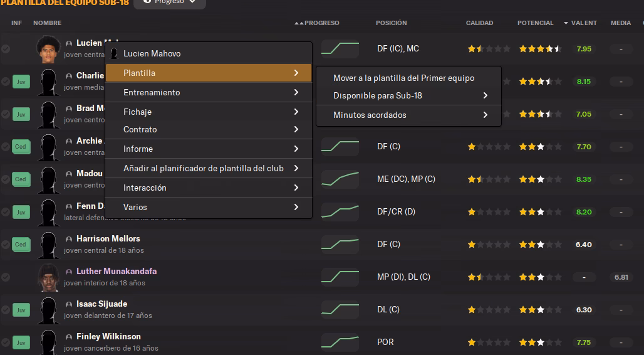Click the Ced badge on Harrison Mellors row
The image size is (644, 355).
click(21, 245)
